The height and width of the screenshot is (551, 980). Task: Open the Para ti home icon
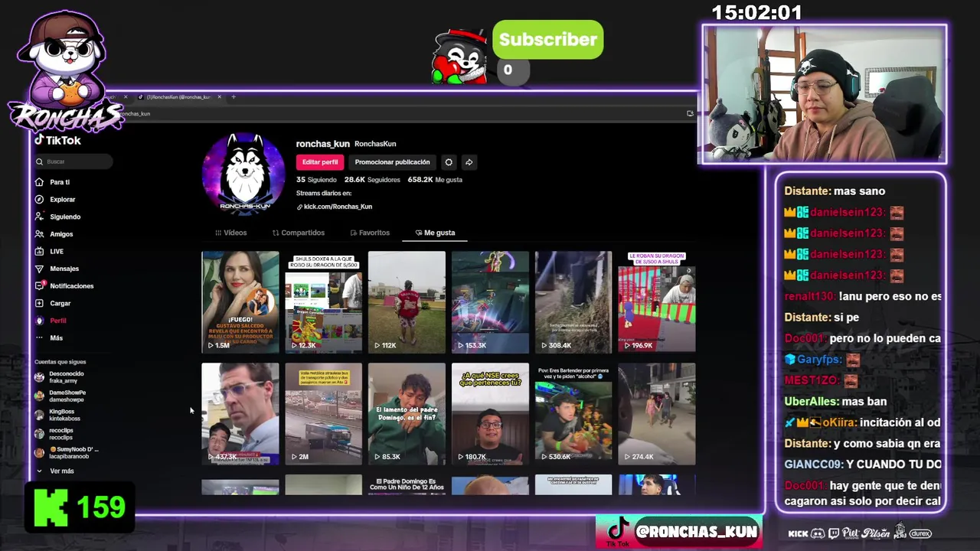pos(39,182)
